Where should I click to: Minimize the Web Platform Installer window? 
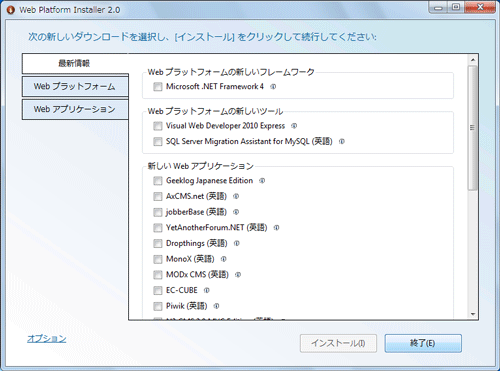(439, 7)
